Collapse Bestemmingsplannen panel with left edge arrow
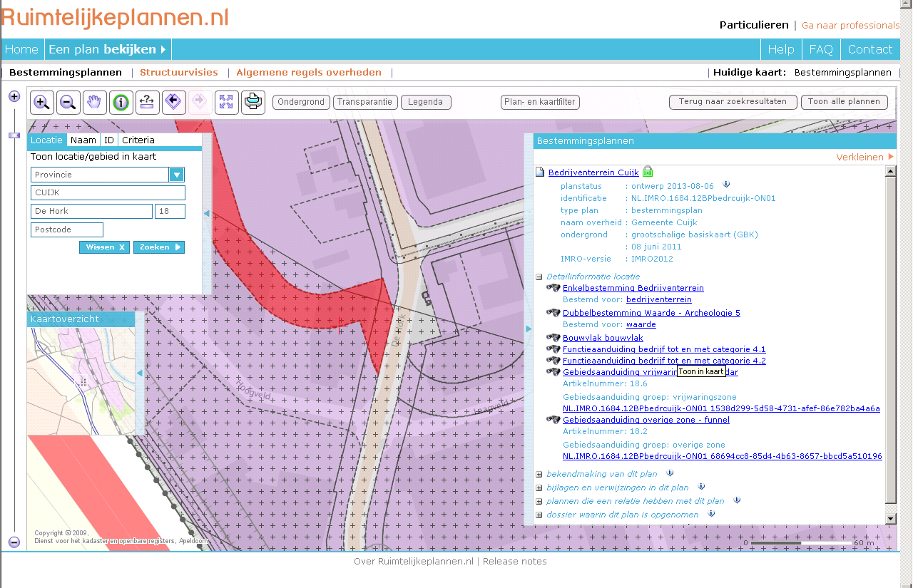 (x=529, y=329)
